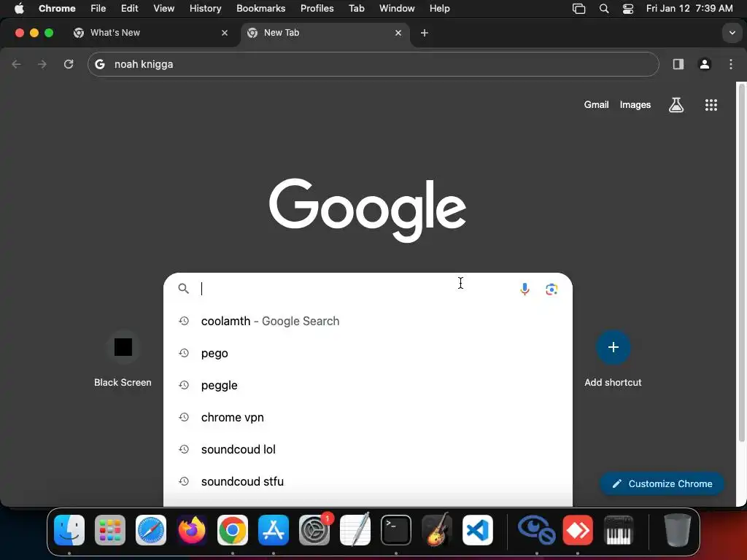Open Launchpad from the Dock

coord(110,530)
